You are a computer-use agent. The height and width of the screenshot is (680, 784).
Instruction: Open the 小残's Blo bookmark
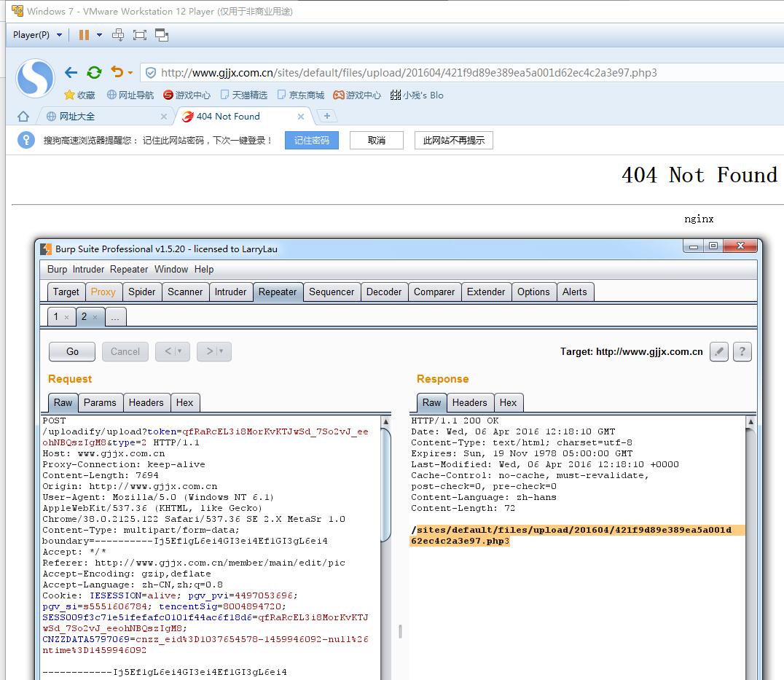(x=417, y=95)
